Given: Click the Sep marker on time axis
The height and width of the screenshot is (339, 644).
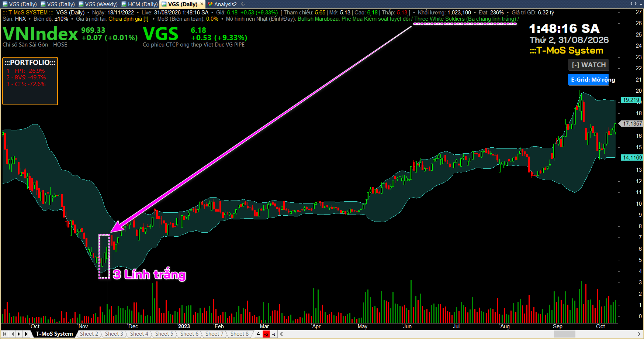Looking at the screenshot, I should (557, 326).
